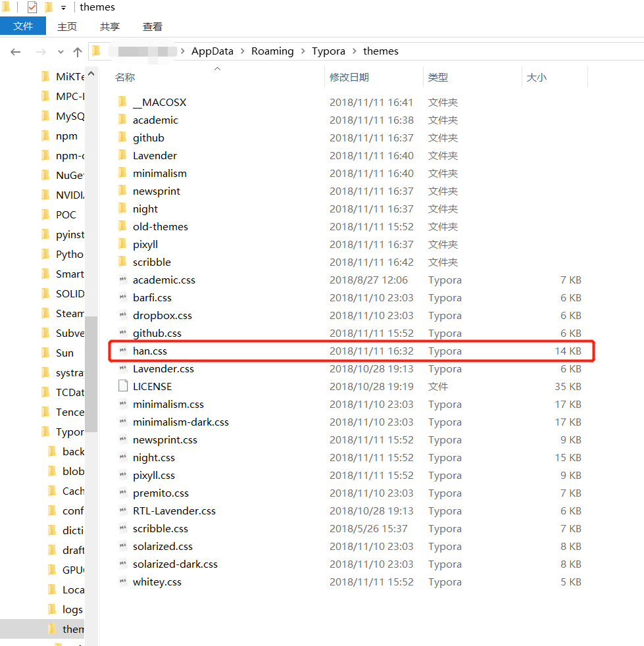Click the old-themes folder icon

click(122, 226)
